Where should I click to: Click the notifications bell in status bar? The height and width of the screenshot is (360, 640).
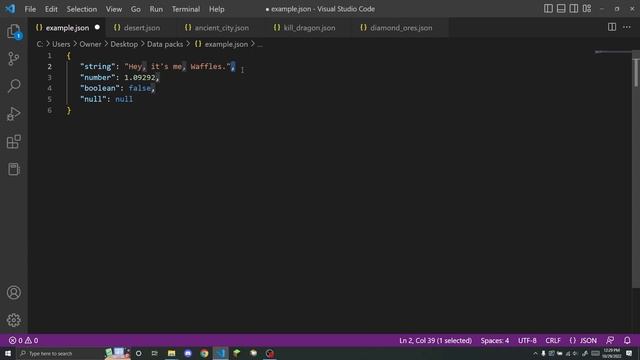[x=627, y=340]
